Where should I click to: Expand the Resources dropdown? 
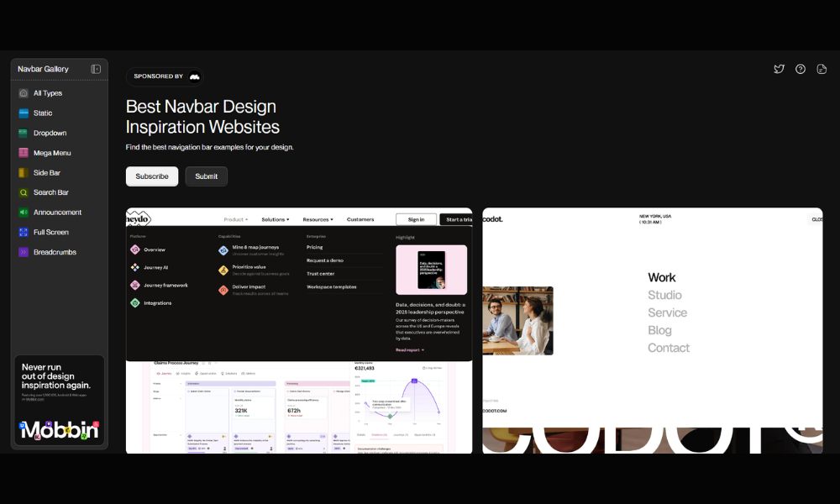[x=318, y=219]
